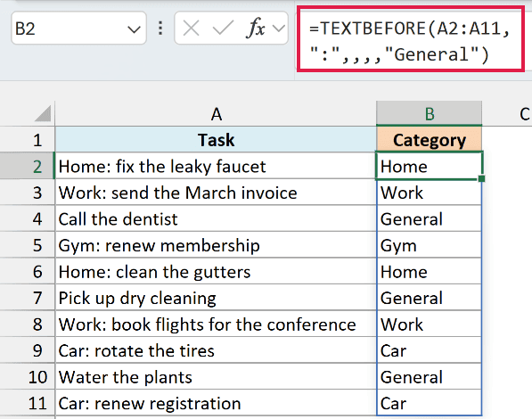Click the Task header cell
Viewport: 532px width, 419px height.
pyautogui.click(x=216, y=140)
